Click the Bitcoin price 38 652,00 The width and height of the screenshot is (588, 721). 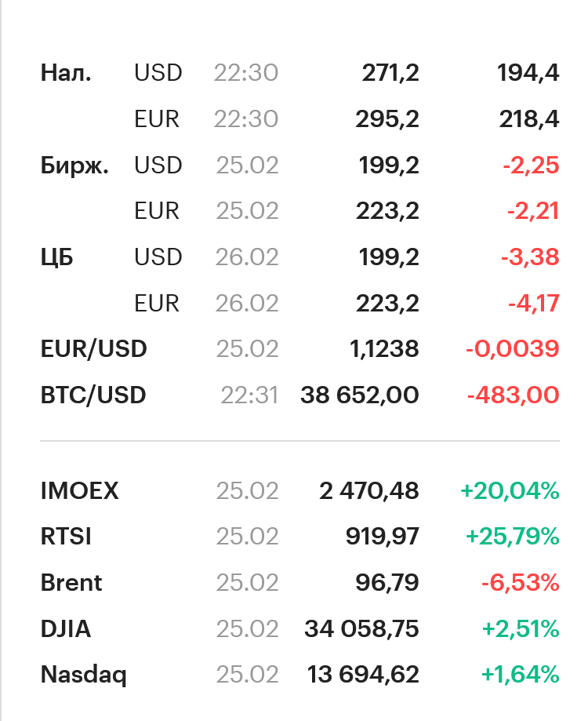point(359,395)
